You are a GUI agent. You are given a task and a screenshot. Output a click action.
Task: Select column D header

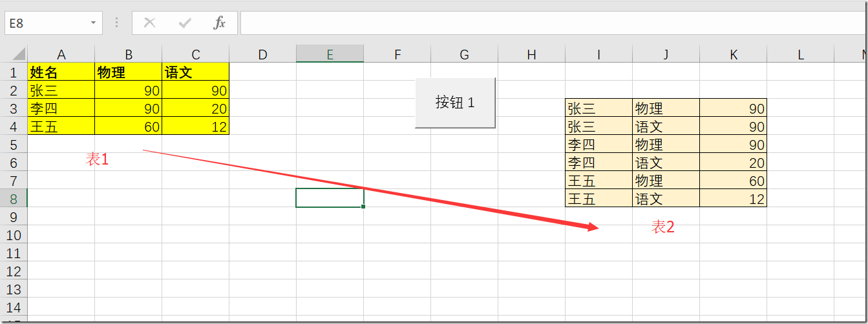[x=263, y=54]
